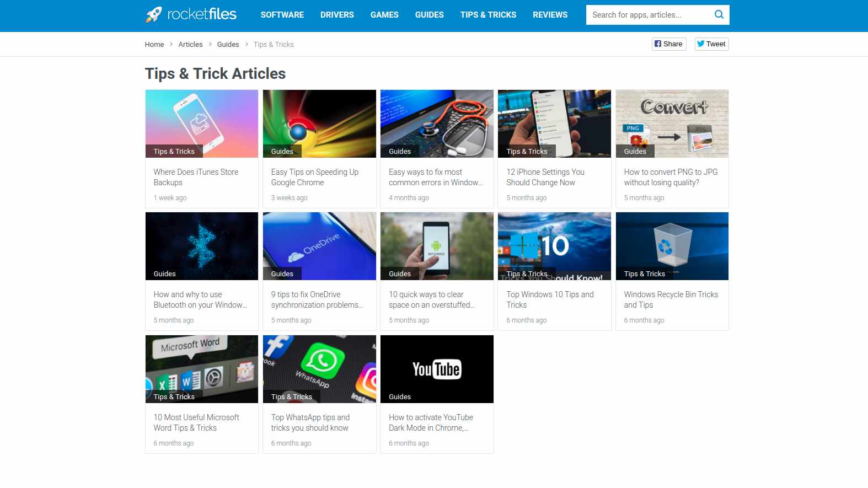Click Guides tag on the Bluetooth card
Viewport: 868px width, 488px height.
[164, 274]
